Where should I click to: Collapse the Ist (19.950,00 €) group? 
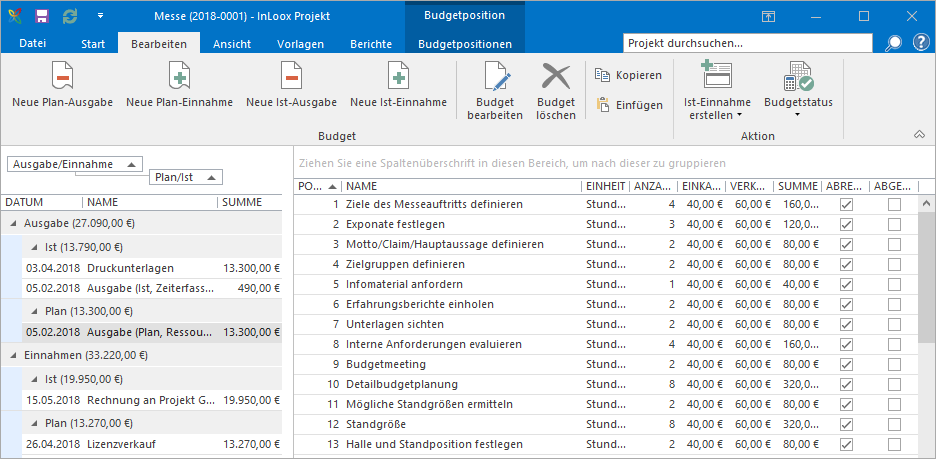(35, 380)
